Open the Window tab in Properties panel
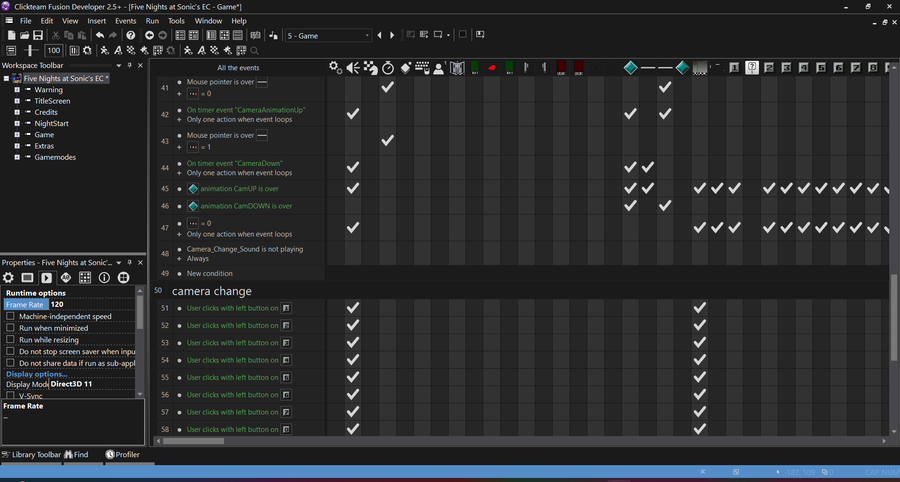 point(28,278)
